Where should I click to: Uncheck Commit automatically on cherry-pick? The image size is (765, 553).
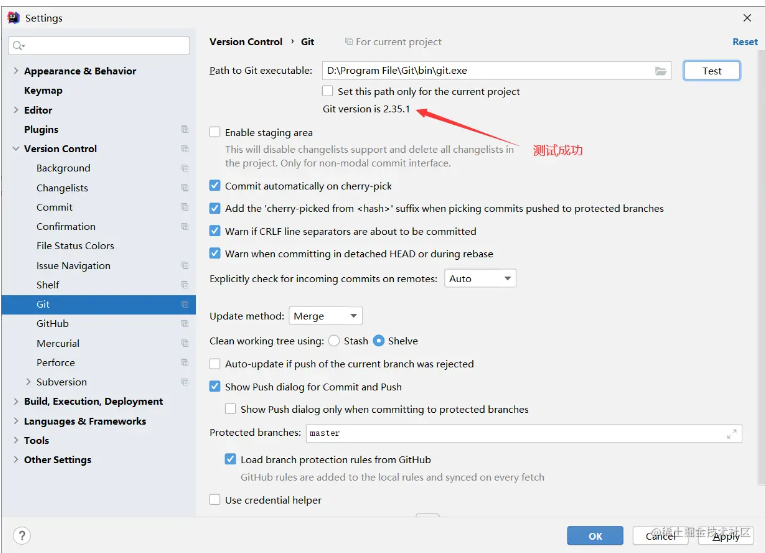(x=215, y=186)
